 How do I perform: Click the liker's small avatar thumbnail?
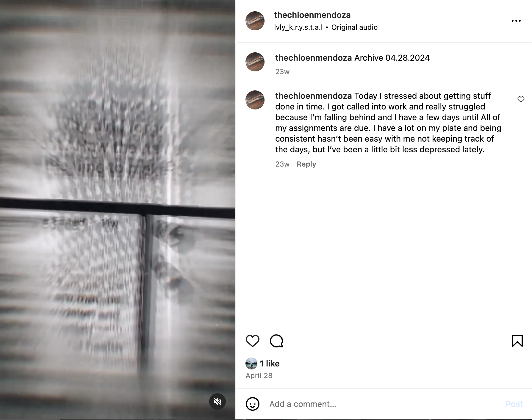click(251, 363)
